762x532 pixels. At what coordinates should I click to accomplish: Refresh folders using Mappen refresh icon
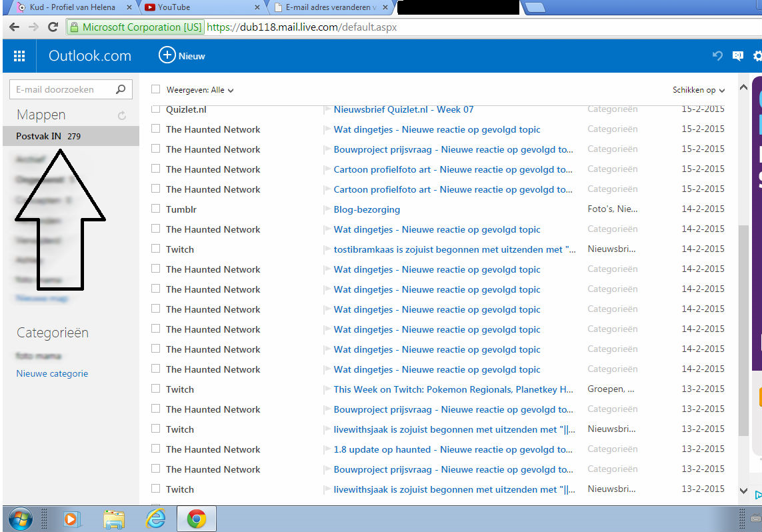coord(121,115)
